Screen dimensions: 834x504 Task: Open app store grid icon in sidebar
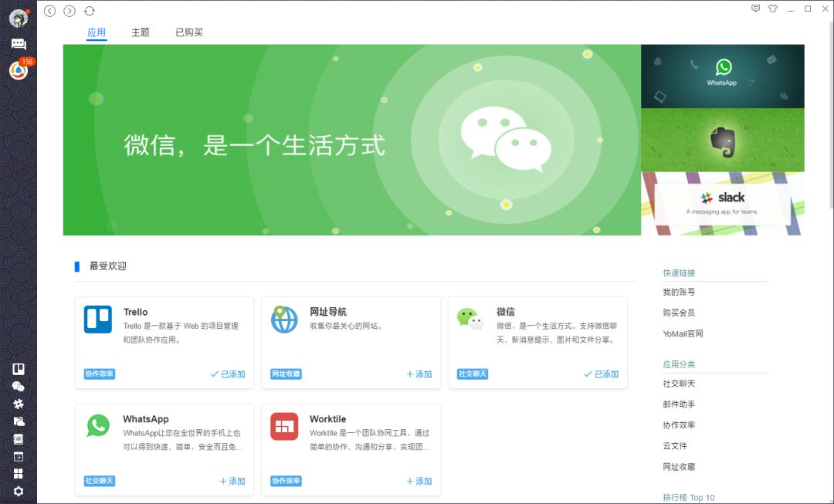[x=19, y=474]
